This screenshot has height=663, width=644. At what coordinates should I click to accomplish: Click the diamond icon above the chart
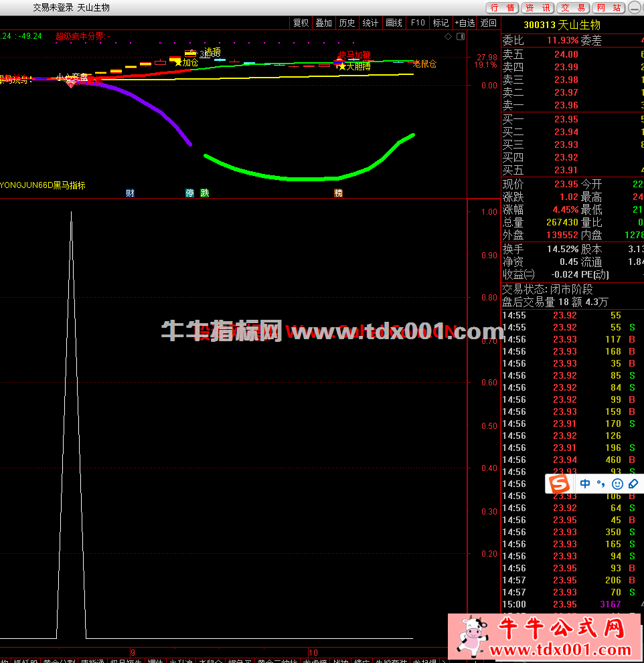pos(448,37)
